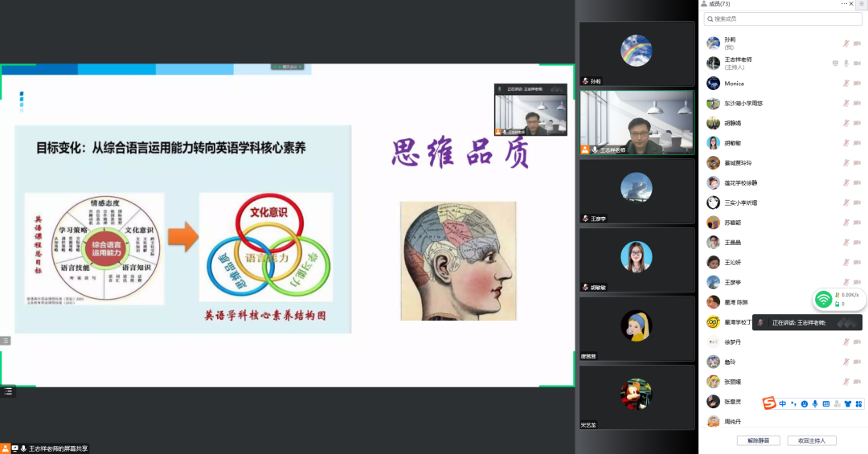The height and width of the screenshot is (454, 868).
Task: Select 胡敏敏 video tile in participant strip
Action: coord(637,260)
